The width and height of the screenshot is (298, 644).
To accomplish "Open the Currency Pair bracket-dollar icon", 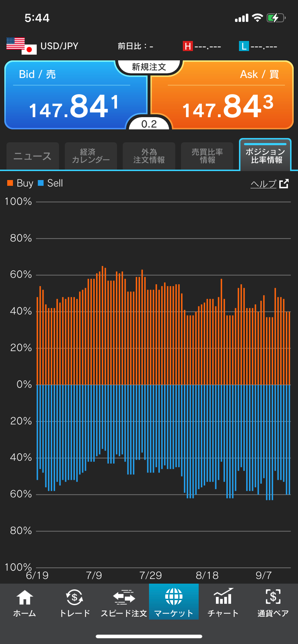I will tap(273, 597).
